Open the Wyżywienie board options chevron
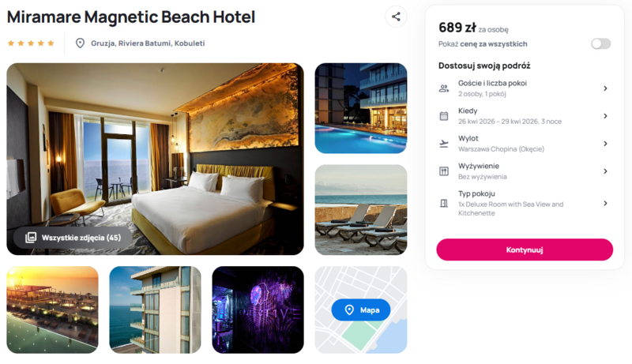632x364 pixels. [605, 171]
